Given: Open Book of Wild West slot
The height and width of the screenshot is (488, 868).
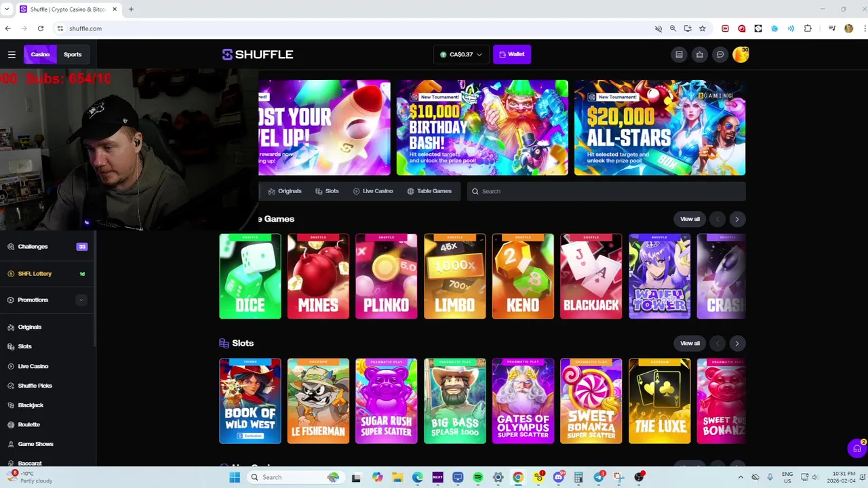Looking at the screenshot, I should pos(250,401).
